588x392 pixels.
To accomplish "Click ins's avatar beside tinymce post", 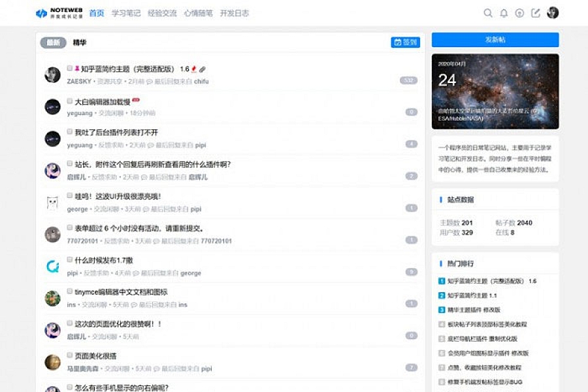I will click(x=52, y=298).
